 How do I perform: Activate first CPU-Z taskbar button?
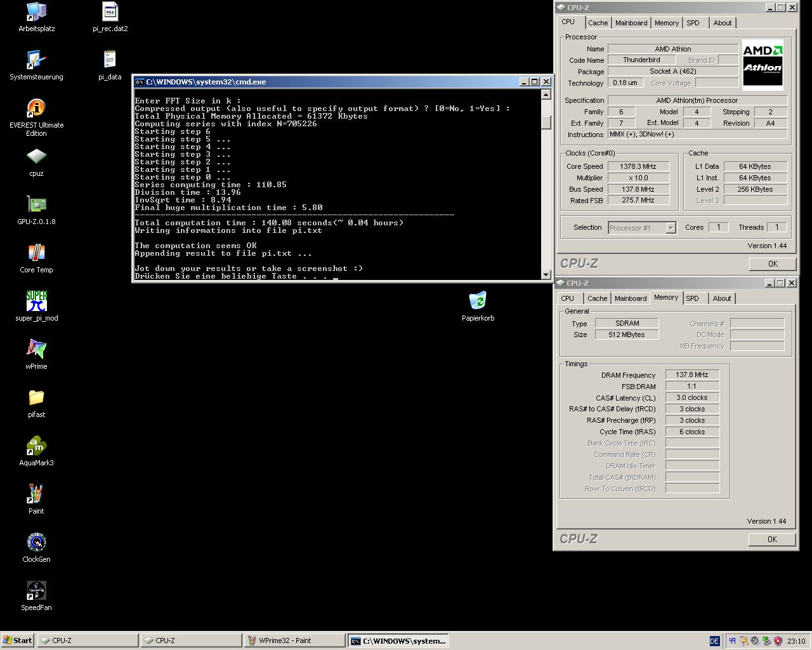pyautogui.click(x=88, y=640)
